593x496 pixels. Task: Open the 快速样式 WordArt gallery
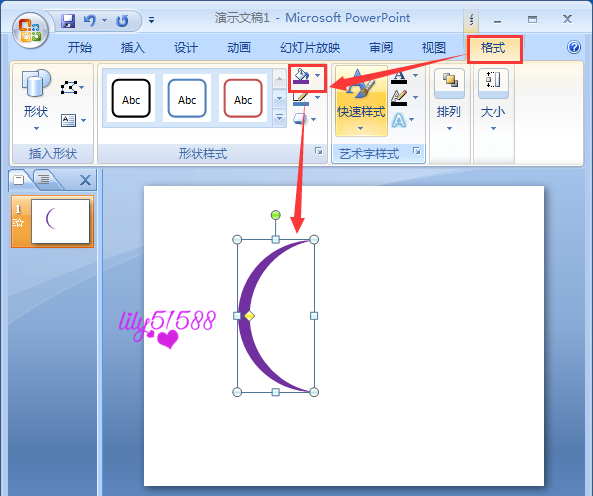coord(361,101)
